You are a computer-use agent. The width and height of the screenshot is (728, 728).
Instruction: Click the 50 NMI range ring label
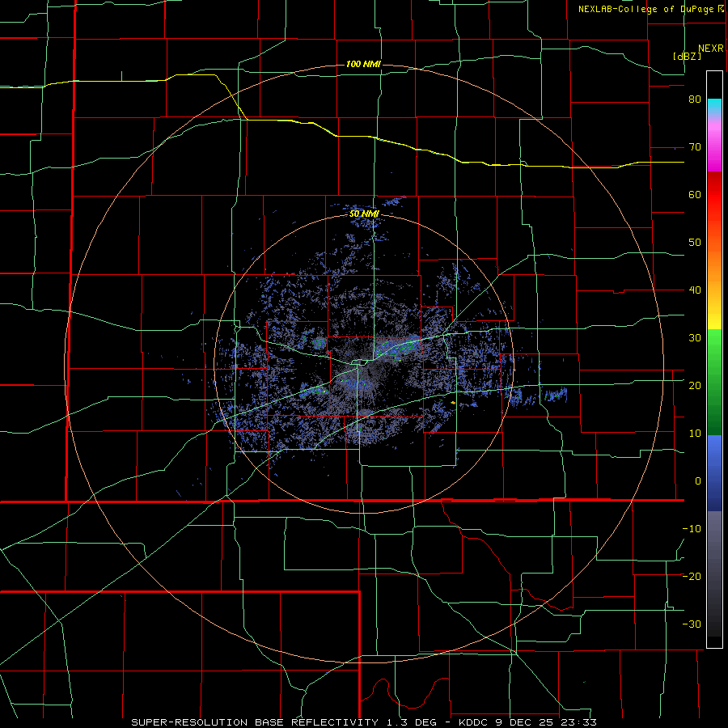[x=365, y=214]
